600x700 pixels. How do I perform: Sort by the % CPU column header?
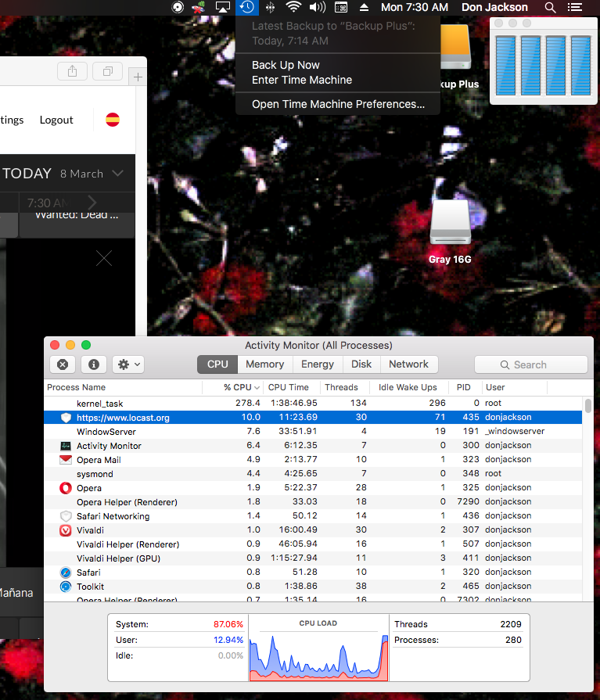pyautogui.click(x=232, y=387)
